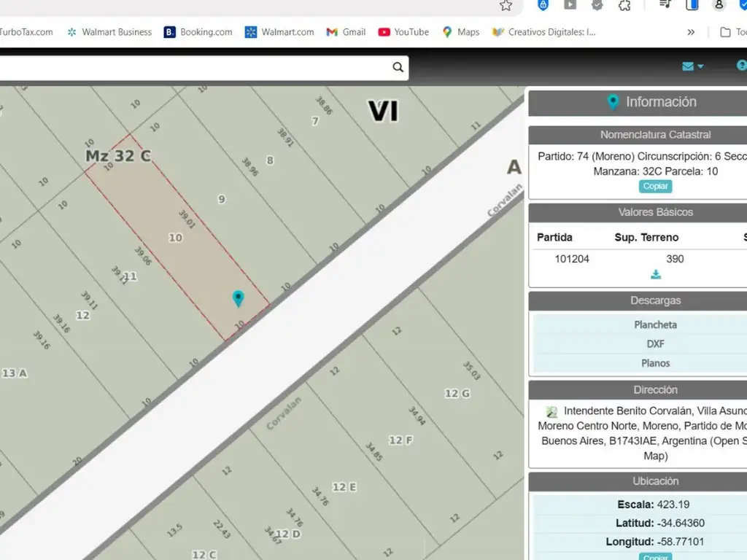Select parcel 8 on the map
This screenshot has width=747, height=560.
coord(270,160)
